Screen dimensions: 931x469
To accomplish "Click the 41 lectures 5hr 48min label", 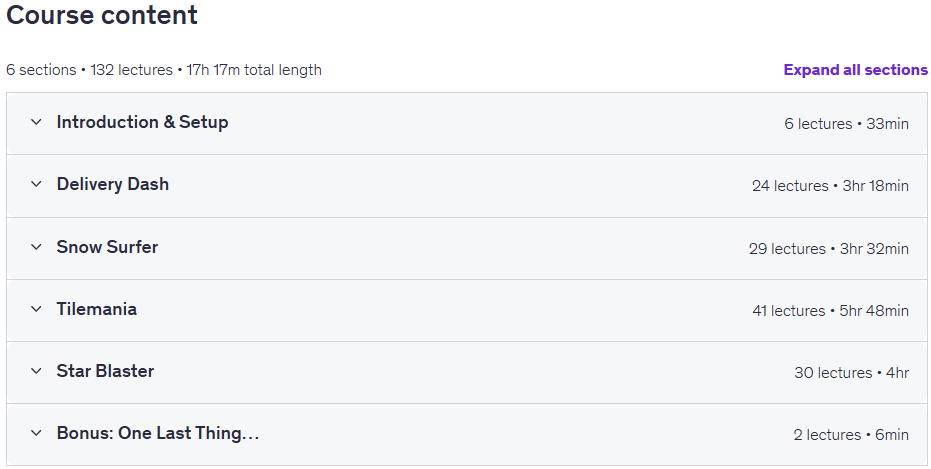I will pyautogui.click(x=830, y=310).
